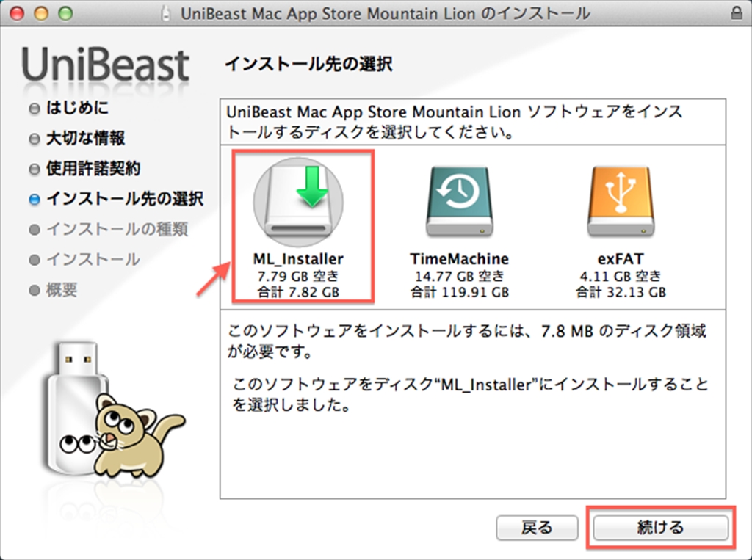This screenshot has height=560, width=752.
Task: Click the 7.79 GB 空き text
Action: click(x=298, y=276)
